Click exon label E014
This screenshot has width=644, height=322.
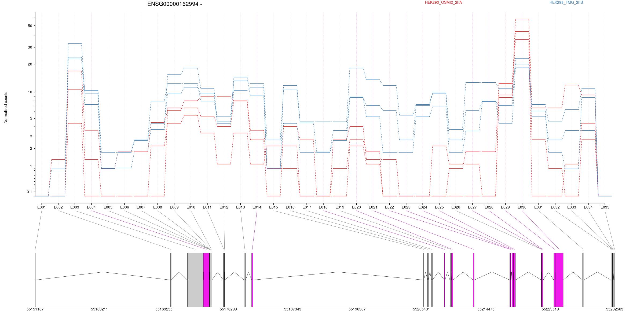click(257, 207)
